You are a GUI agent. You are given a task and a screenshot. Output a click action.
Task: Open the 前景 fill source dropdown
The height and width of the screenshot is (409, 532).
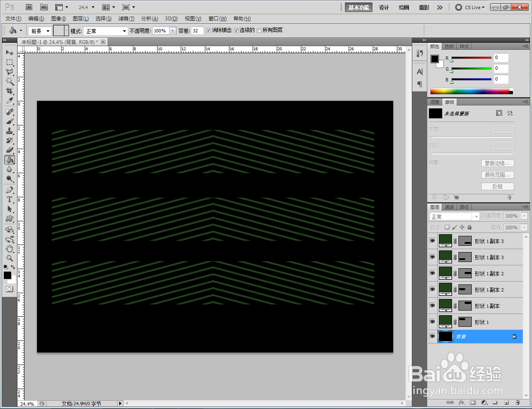click(40, 31)
